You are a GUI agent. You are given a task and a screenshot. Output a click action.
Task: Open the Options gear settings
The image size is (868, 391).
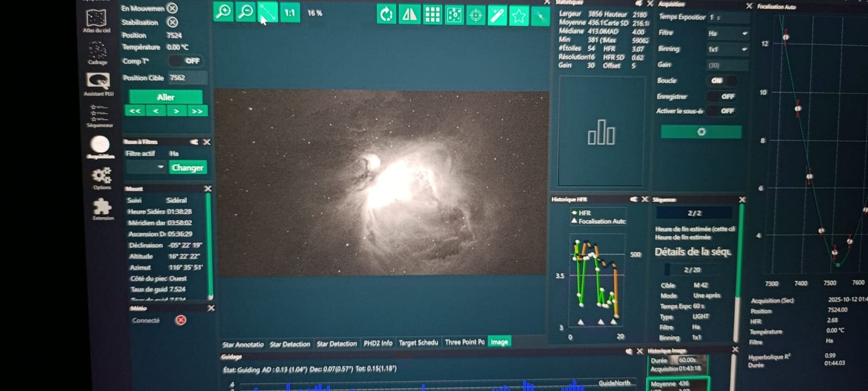[101, 178]
